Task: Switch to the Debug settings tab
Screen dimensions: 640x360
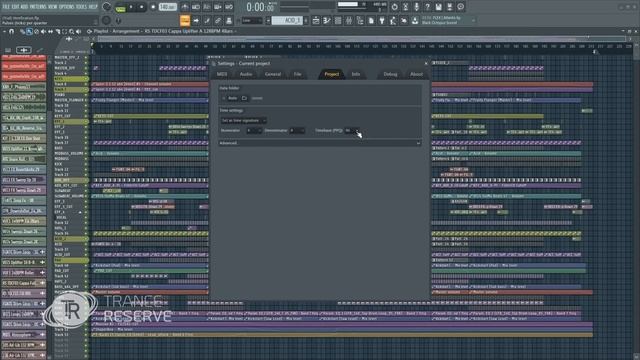Action: pos(390,74)
